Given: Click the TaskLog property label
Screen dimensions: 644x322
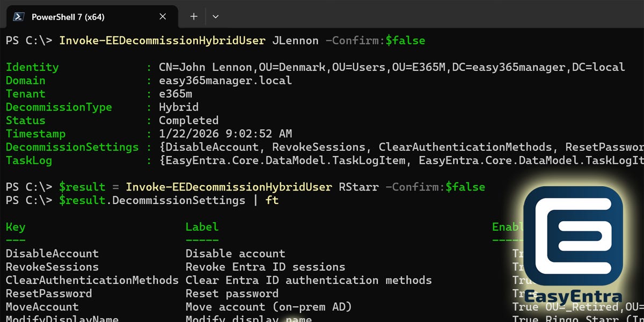Looking at the screenshot, I should tap(28, 160).
